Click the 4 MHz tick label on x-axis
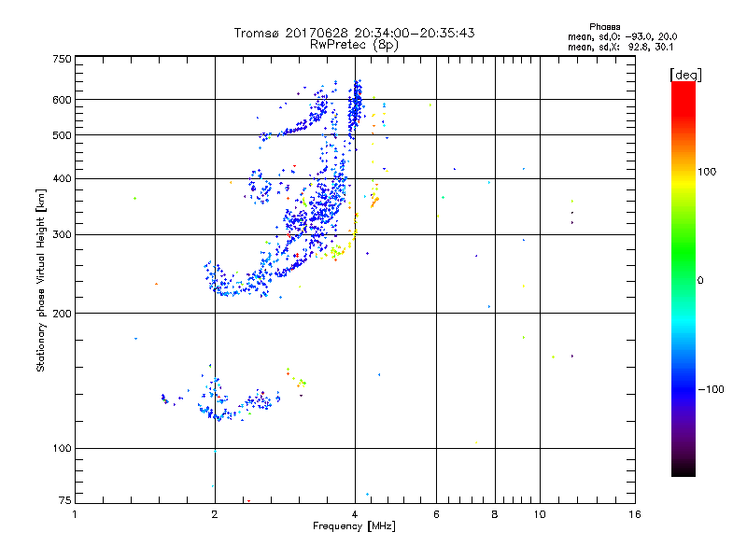 tap(355, 514)
